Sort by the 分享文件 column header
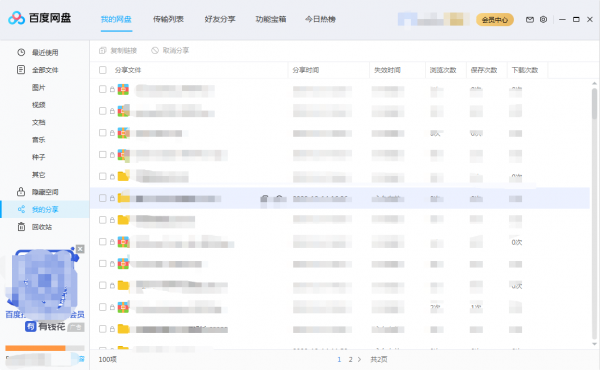This screenshot has width=600, height=370. pos(128,70)
